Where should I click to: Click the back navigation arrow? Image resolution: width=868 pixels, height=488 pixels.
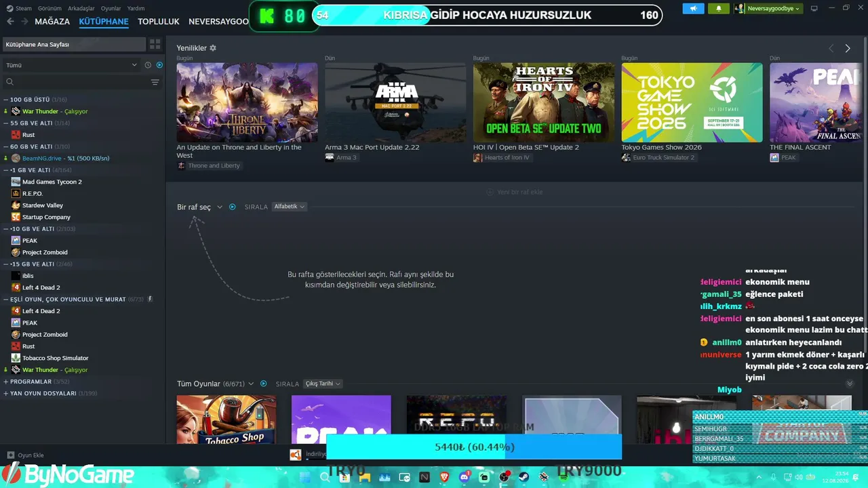10,22
